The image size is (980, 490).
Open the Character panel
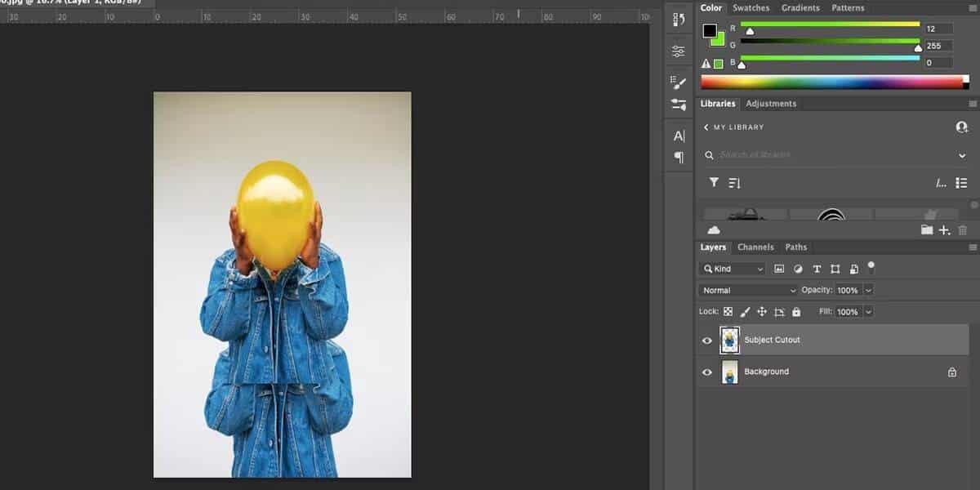point(678,136)
